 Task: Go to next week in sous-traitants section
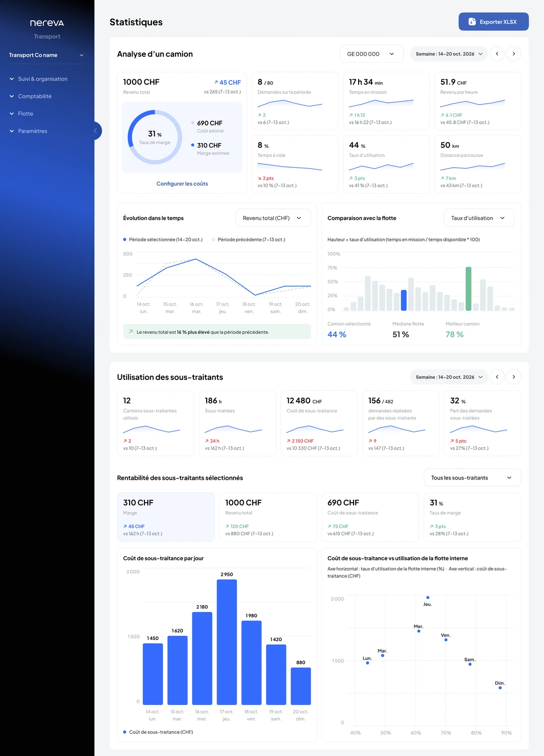tap(514, 377)
